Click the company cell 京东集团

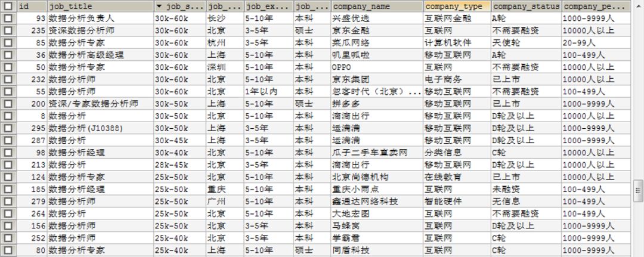pos(377,80)
